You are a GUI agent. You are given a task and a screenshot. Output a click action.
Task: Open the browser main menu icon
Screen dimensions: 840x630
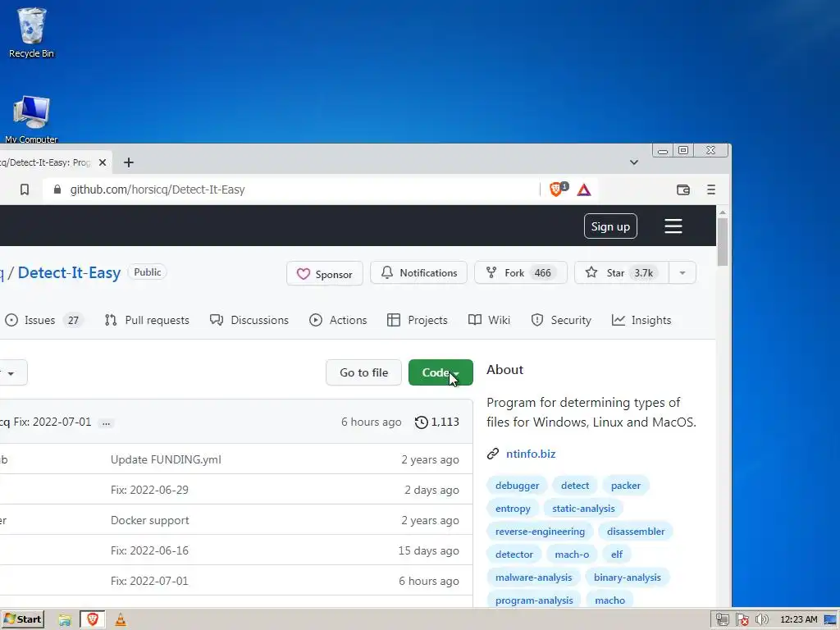coord(711,189)
